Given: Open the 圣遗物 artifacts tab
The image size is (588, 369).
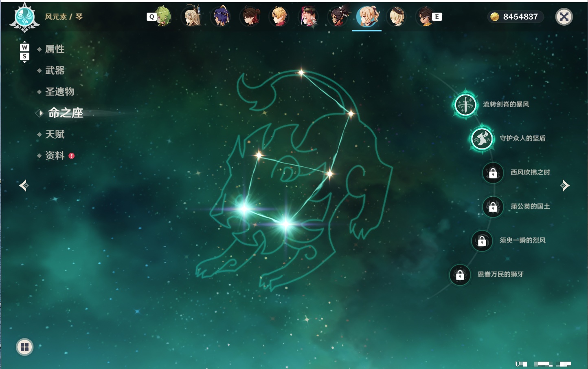Looking at the screenshot, I should click(x=59, y=92).
